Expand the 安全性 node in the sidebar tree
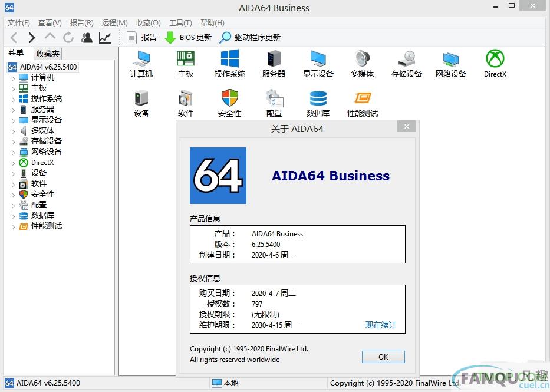Screen dimensions: 550x392 click(14, 195)
